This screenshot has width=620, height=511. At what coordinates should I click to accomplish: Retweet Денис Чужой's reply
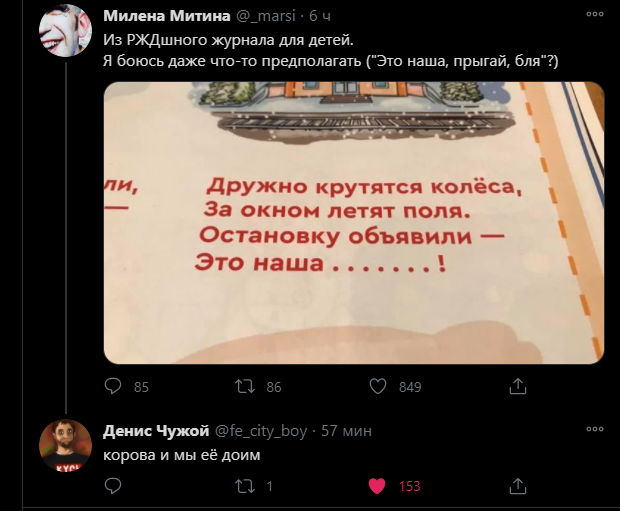[x=245, y=486]
